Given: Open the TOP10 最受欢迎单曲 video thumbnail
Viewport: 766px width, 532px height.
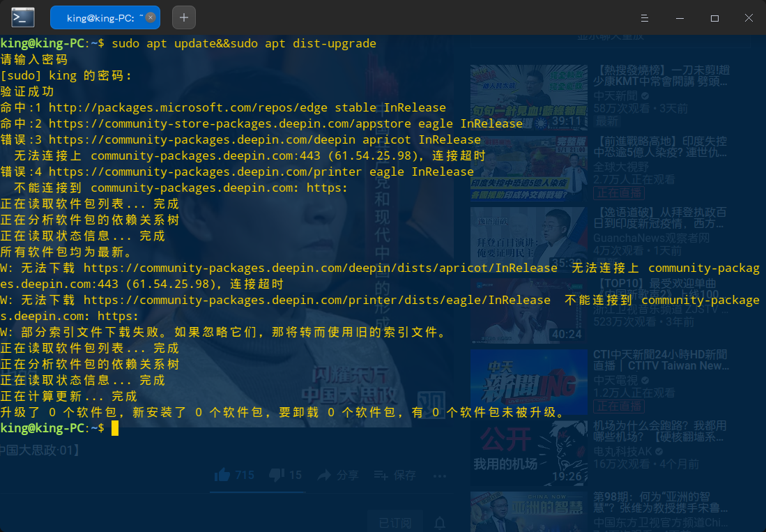Looking at the screenshot, I should [529, 311].
